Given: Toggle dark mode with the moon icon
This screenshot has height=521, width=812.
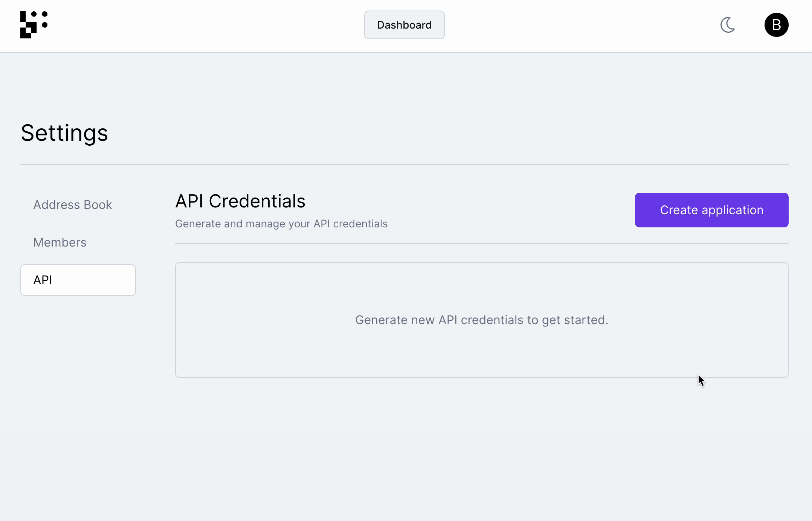Looking at the screenshot, I should coord(728,25).
